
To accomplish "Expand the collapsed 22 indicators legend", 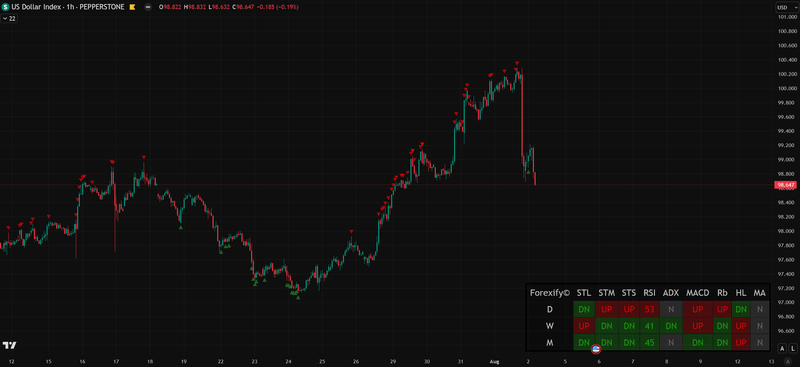I will click(9, 18).
